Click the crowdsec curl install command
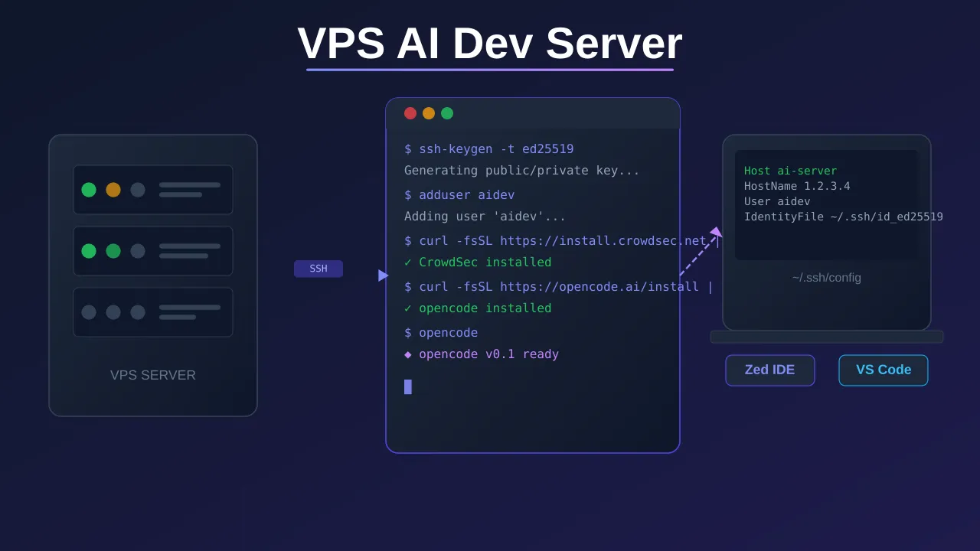This screenshot has width=980, height=551. 562,241
